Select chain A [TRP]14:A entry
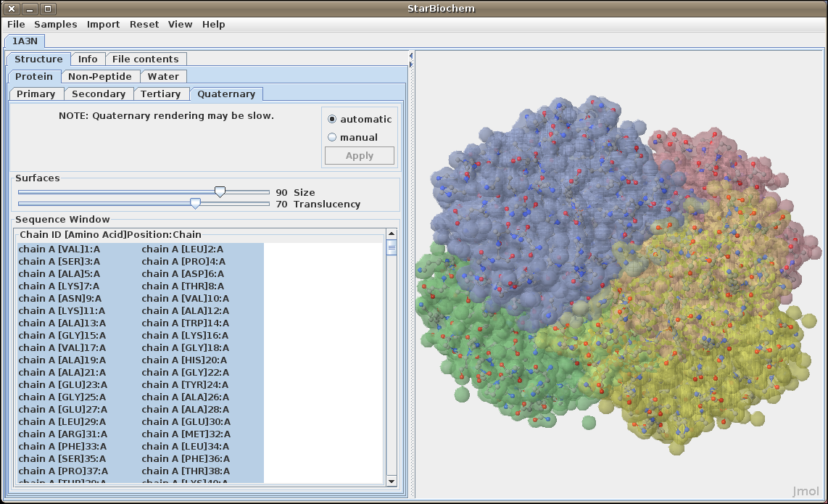The height and width of the screenshot is (504, 828). 186,323
